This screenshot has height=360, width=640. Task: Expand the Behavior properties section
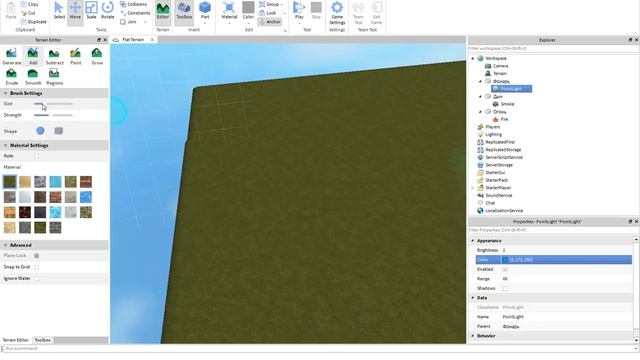pos(473,336)
